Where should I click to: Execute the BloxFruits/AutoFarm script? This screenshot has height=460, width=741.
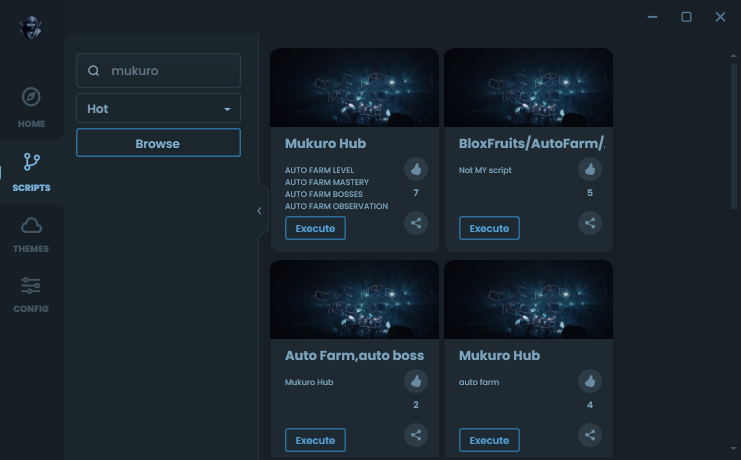coord(489,228)
